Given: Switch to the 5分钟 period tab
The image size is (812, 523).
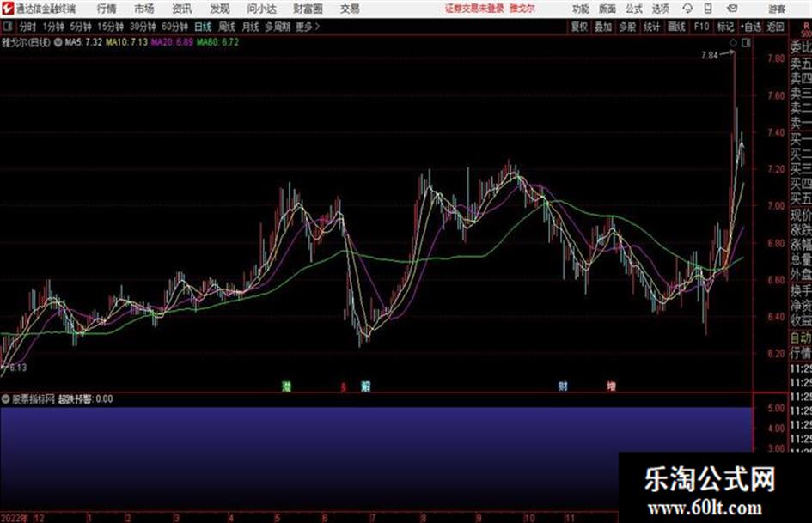Looking at the screenshot, I should point(81,27).
